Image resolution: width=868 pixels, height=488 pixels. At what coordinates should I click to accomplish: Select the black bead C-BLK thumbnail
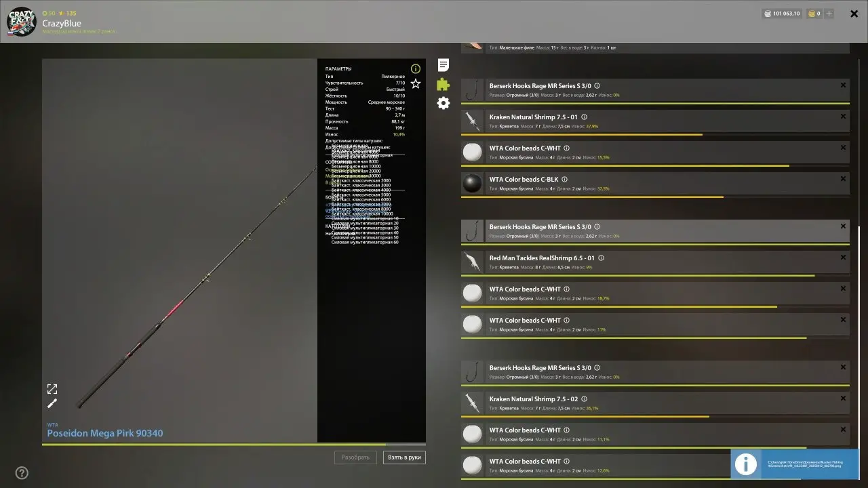tap(472, 184)
